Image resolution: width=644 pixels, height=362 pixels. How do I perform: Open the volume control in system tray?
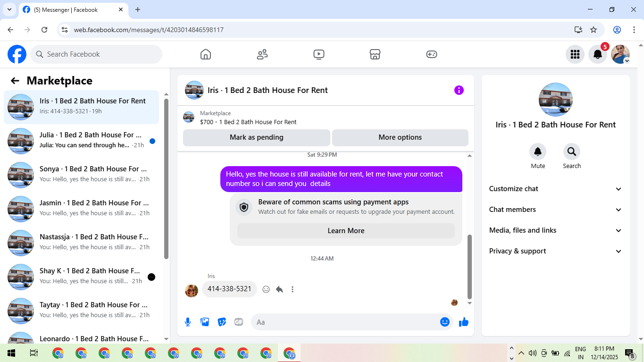click(x=533, y=353)
